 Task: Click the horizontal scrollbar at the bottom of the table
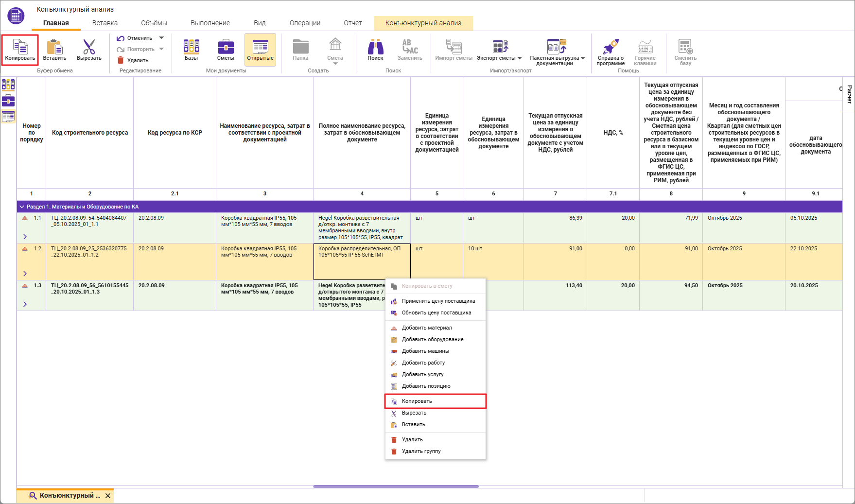396,486
